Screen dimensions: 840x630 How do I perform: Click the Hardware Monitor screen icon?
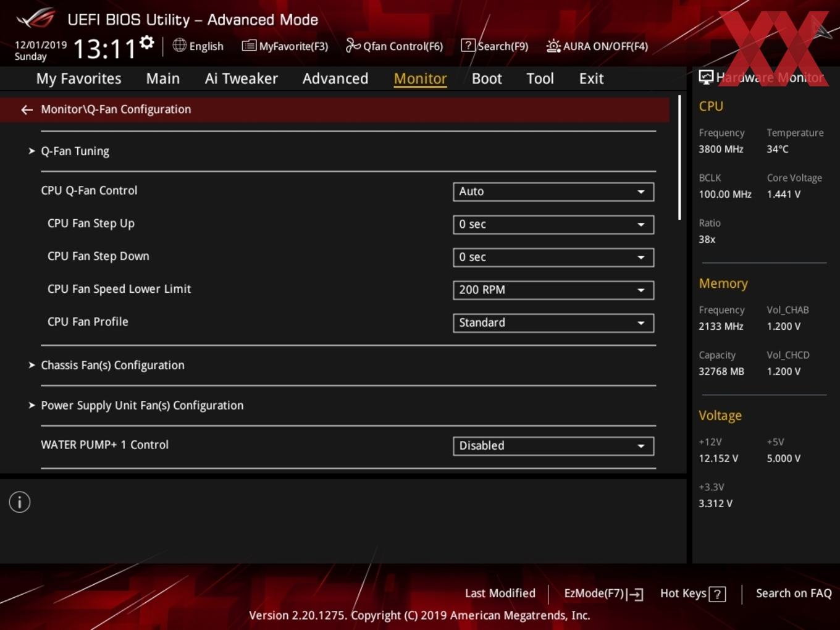click(x=706, y=77)
